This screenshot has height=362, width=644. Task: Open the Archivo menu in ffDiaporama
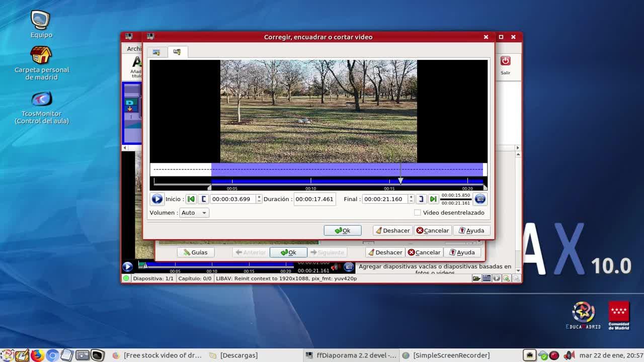click(x=134, y=49)
